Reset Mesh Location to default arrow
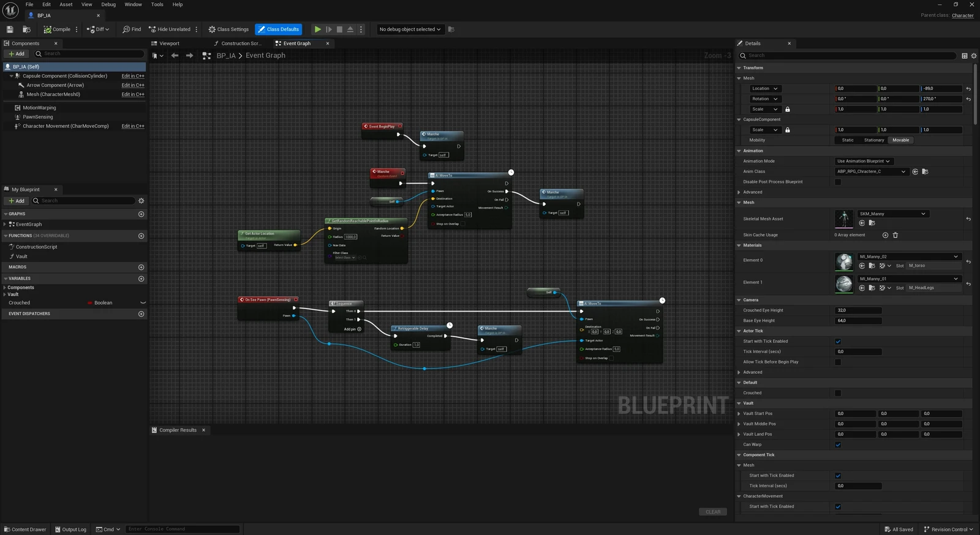Screen dimensions: 980x535 coord(968,89)
